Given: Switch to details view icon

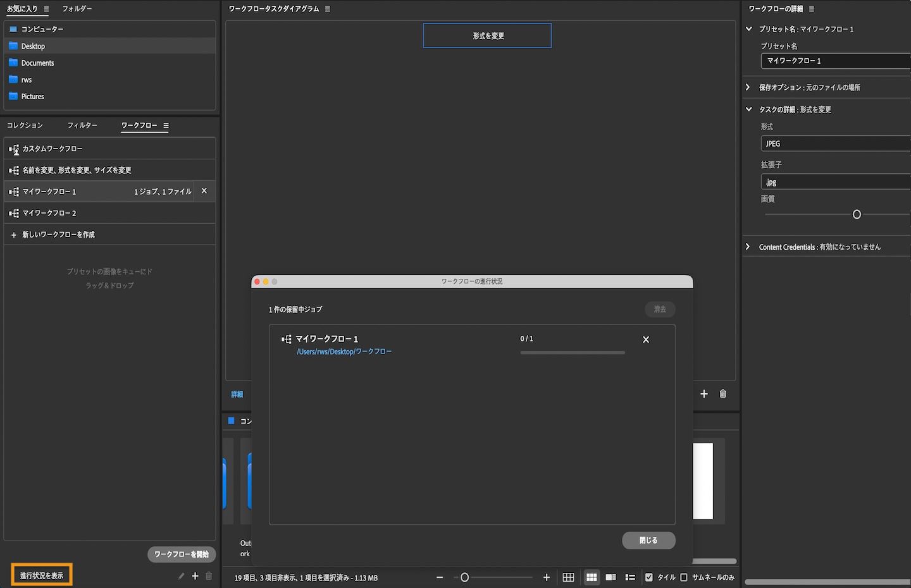Looking at the screenshot, I should (x=610, y=577).
